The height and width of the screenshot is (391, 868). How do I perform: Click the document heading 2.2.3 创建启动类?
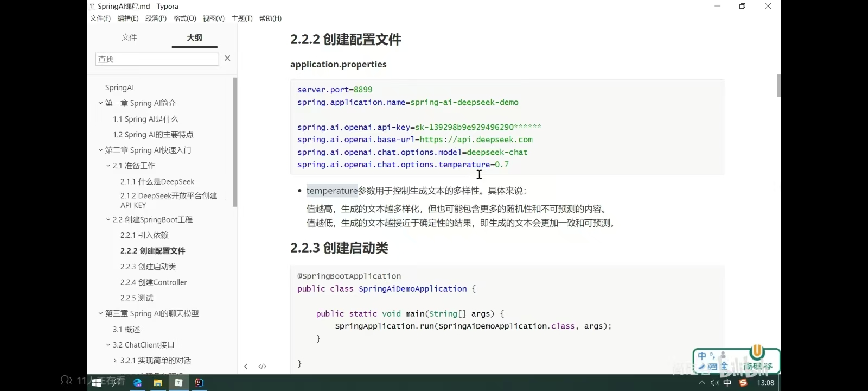339,248
